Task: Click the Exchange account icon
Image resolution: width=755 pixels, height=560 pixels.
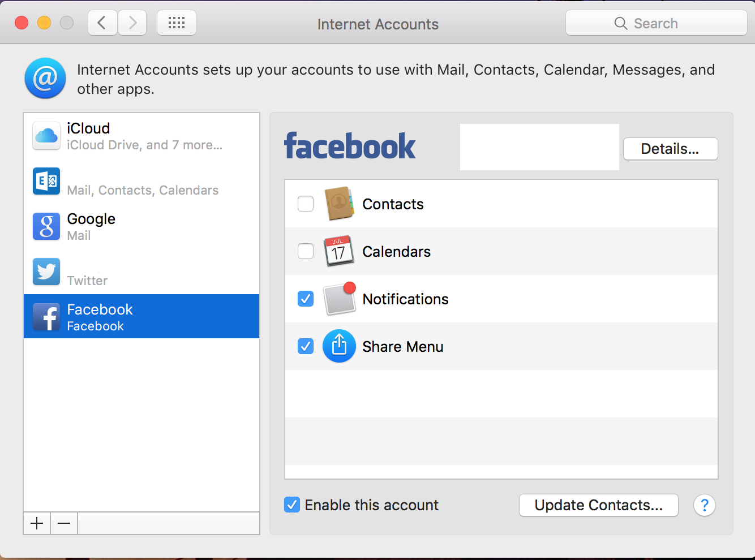Action: pos(46,181)
